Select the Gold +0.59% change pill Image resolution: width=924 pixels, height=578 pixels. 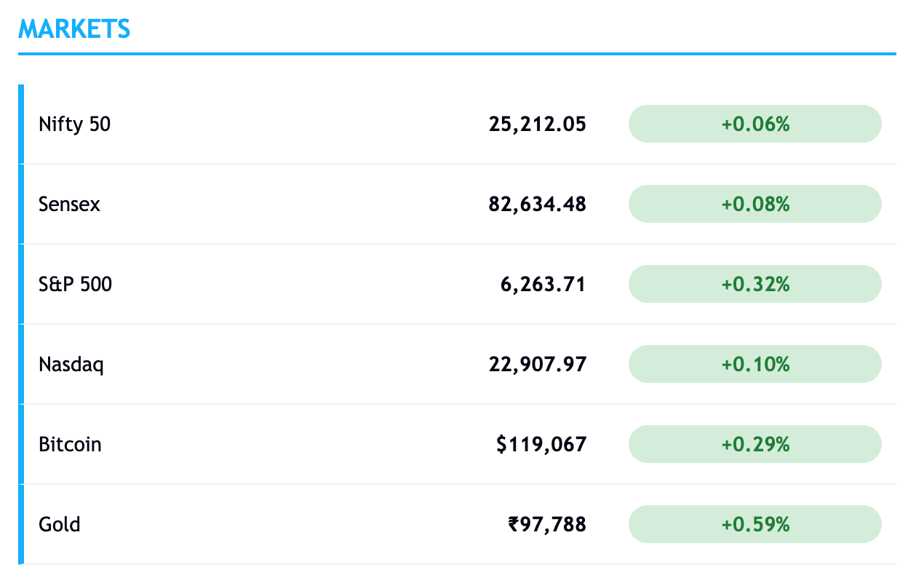click(755, 524)
